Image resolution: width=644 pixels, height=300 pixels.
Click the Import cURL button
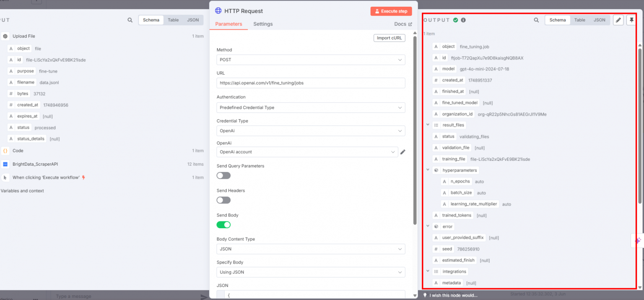coord(389,38)
